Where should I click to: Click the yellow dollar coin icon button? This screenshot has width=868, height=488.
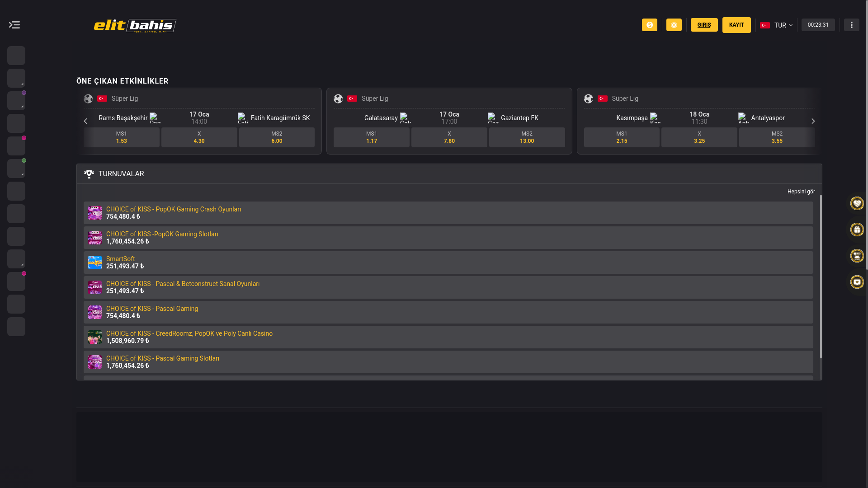pos(650,25)
